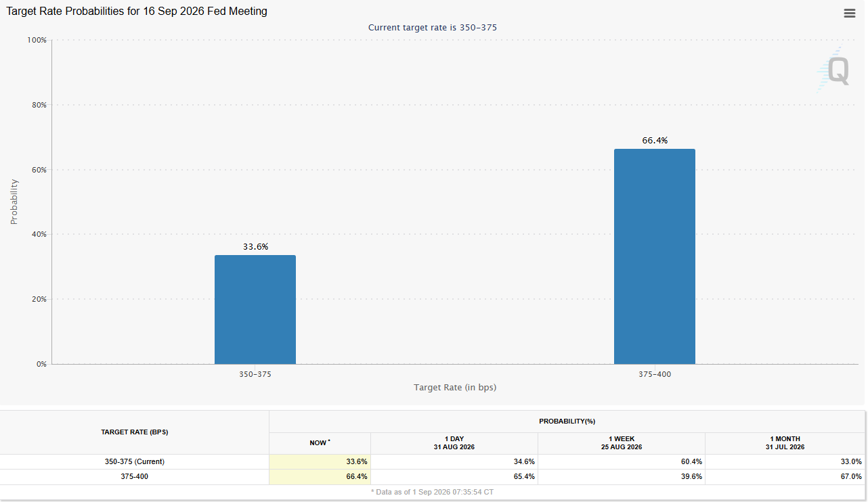Click the 80% y-axis tick label
This screenshot has height=502, width=868.
point(39,105)
